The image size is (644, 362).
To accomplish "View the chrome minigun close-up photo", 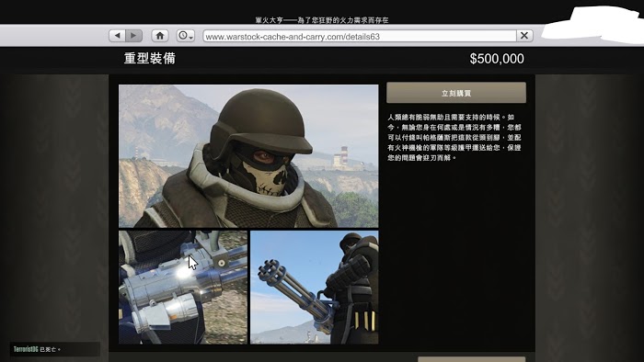I will coord(183,287).
